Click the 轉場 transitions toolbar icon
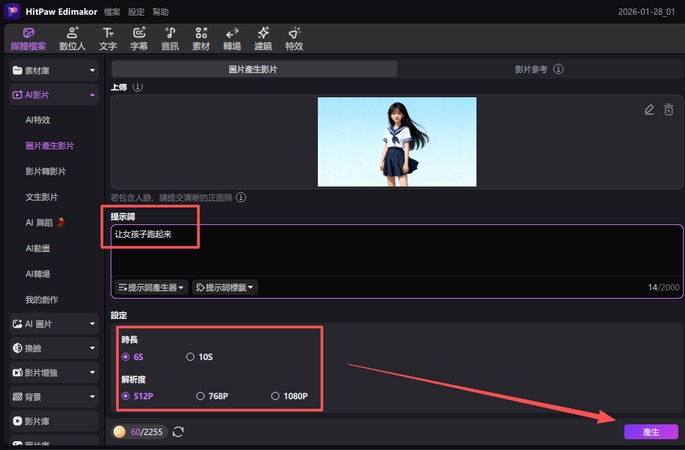Image resolution: width=685 pixels, height=450 pixels. coord(232,38)
